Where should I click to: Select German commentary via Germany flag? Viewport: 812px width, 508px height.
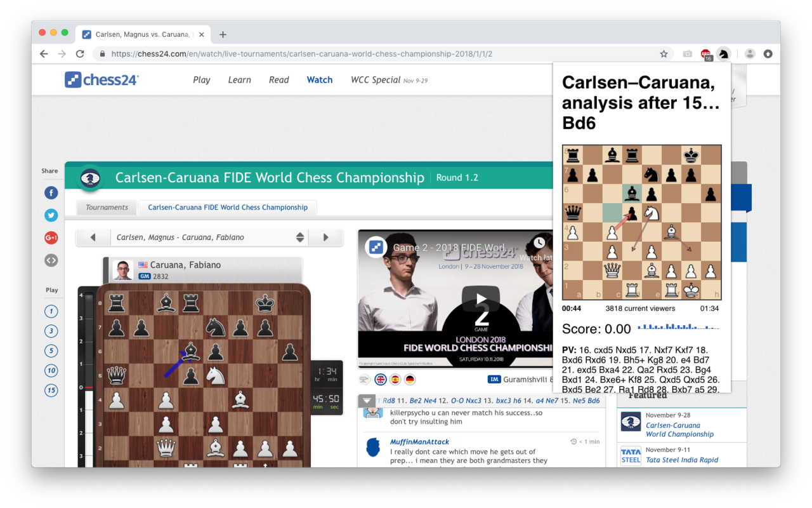coord(410,380)
